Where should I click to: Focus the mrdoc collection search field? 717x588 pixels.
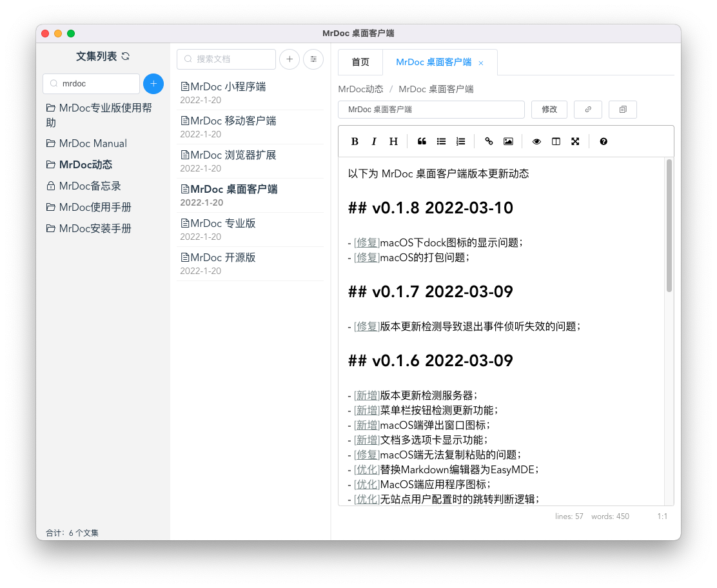pos(92,84)
